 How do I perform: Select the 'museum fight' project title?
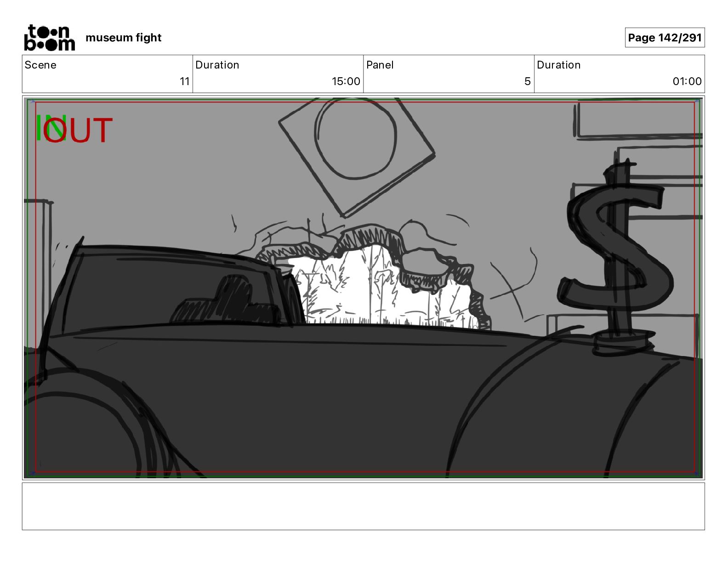pos(123,38)
